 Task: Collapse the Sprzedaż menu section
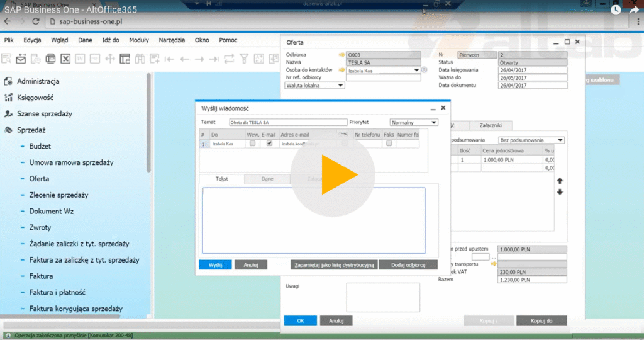[x=31, y=130]
